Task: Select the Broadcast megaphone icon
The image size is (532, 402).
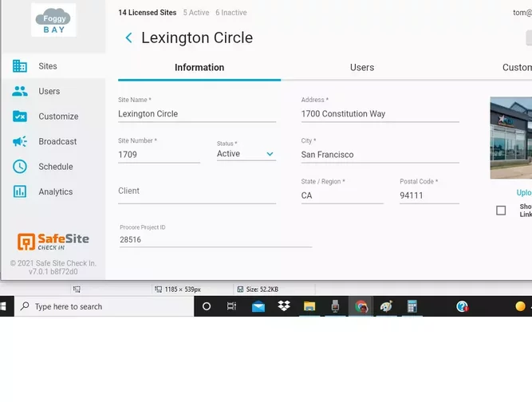Action: [x=20, y=141]
